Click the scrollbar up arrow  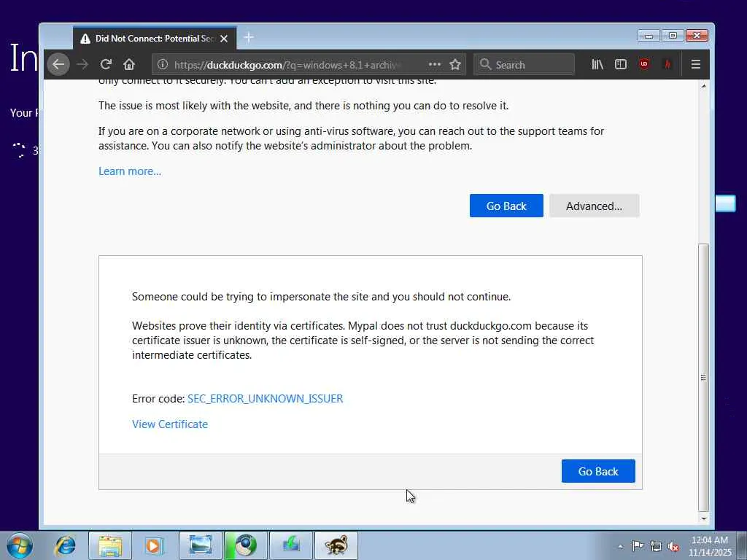(x=704, y=86)
